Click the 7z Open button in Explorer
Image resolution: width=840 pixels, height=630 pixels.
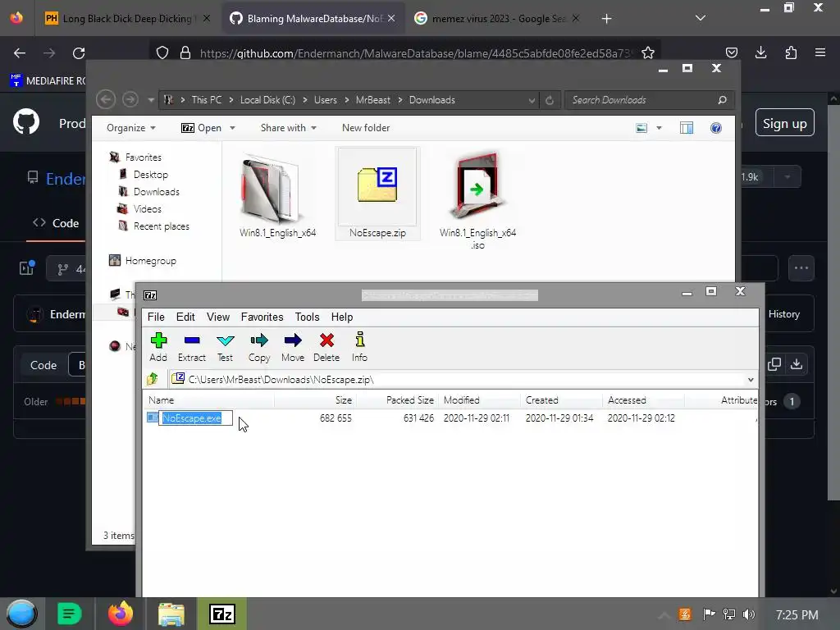[x=202, y=128]
